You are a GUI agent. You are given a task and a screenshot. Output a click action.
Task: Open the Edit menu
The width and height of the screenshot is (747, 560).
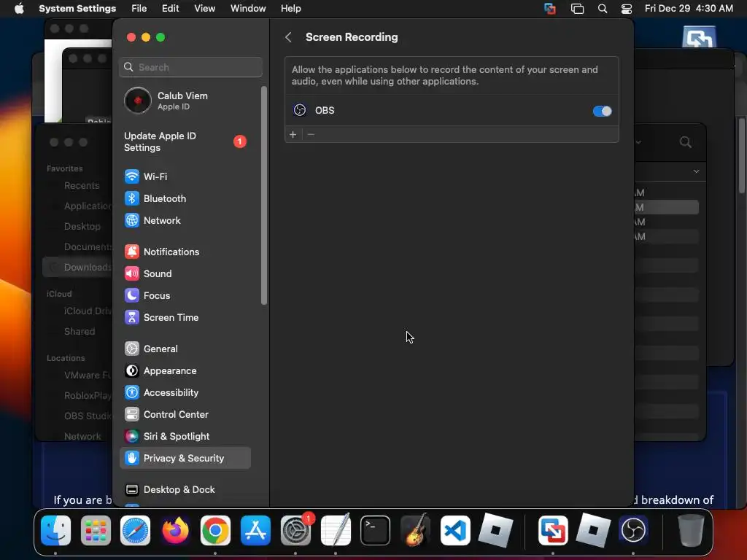point(170,9)
